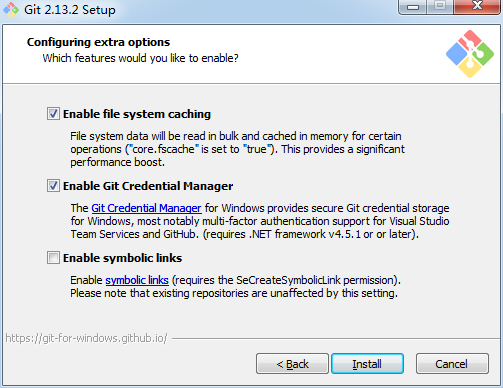Cancel the Git setup wizard
The image size is (503, 388).
coord(452,364)
